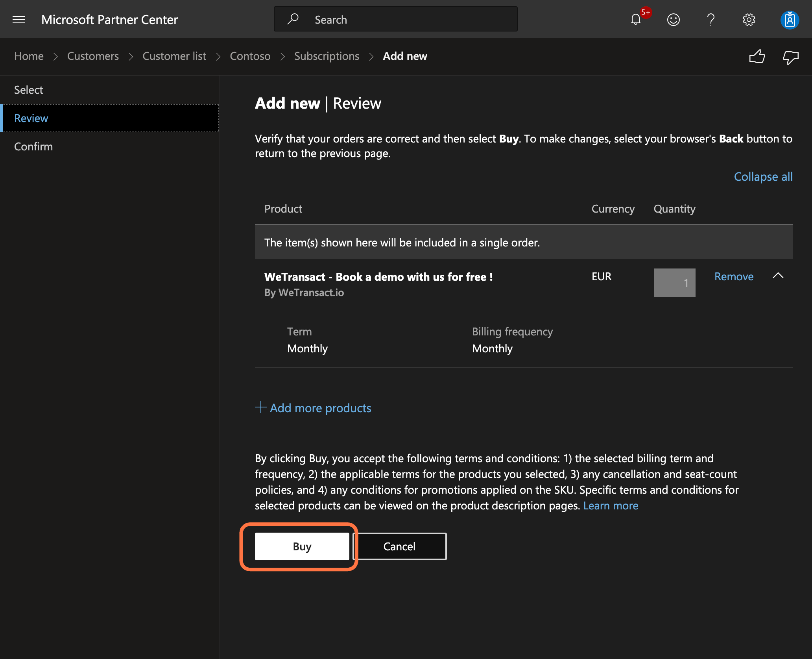Click the Collapse all link

point(763,176)
